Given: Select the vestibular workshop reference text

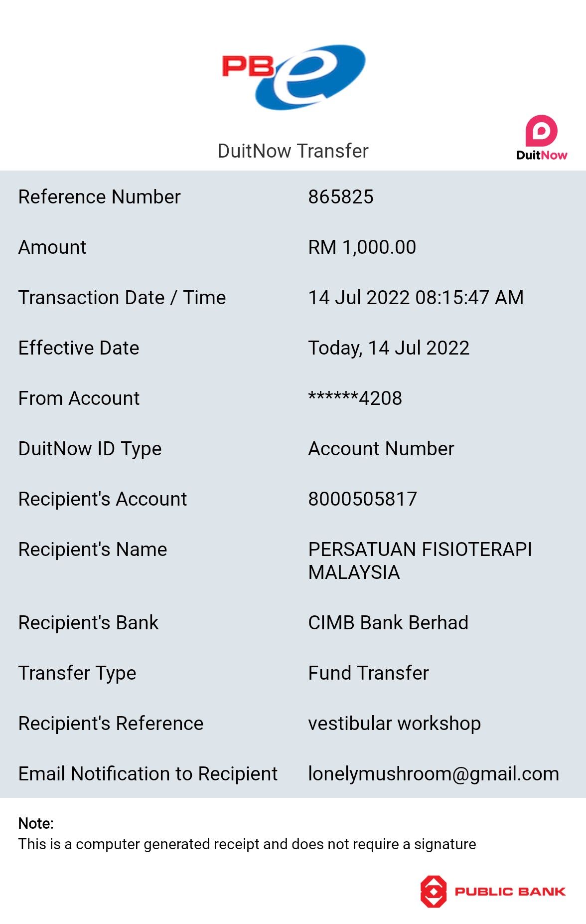Looking at the screenshot, I should [395, 724].
